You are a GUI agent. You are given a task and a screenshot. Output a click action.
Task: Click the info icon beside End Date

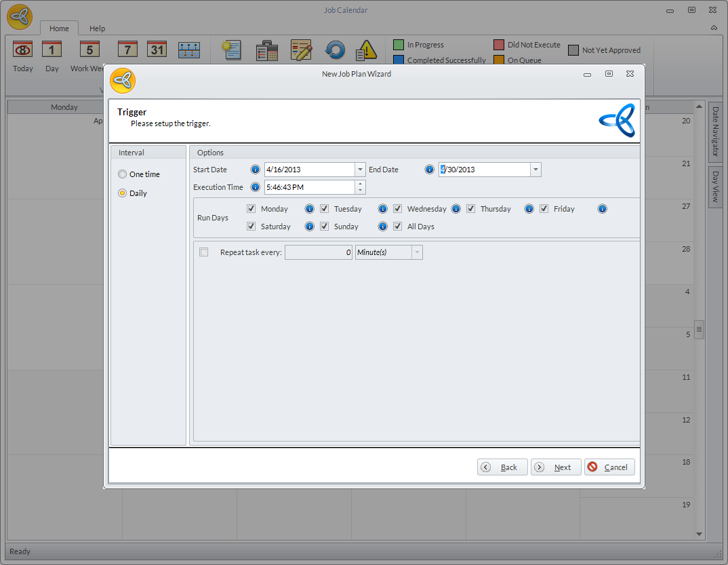[x=429, y=170]
